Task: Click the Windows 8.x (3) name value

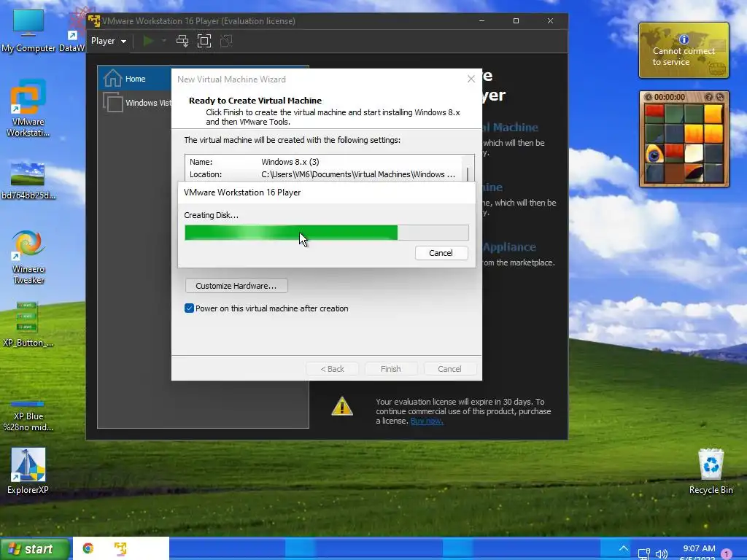Action: [290, 162]
